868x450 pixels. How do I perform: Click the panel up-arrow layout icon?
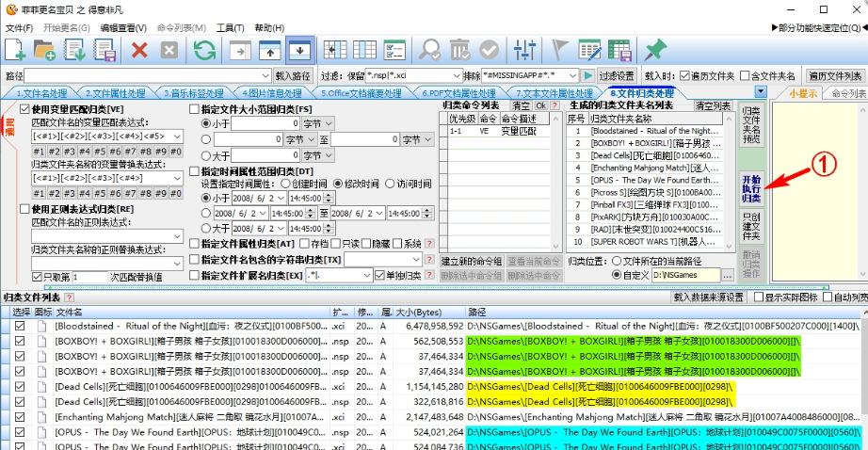click(x=270, y=51)
